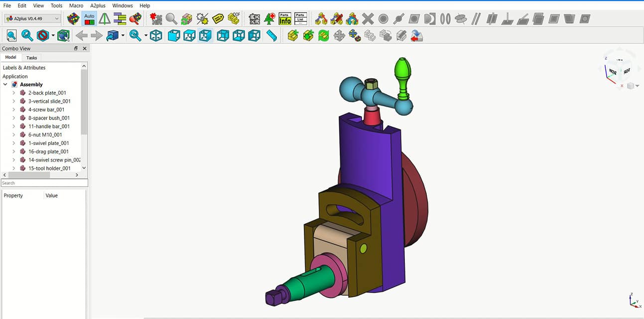The height and width of the screenshot is (319, 644).
Task: Set the top view cube
Action: tap(189, 35)
